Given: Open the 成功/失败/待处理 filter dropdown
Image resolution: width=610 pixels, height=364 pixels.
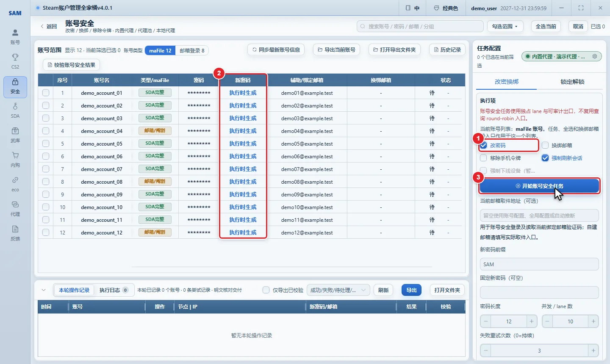Looking at the screenshot, I should pyautogui.click(x=338, y=290).
